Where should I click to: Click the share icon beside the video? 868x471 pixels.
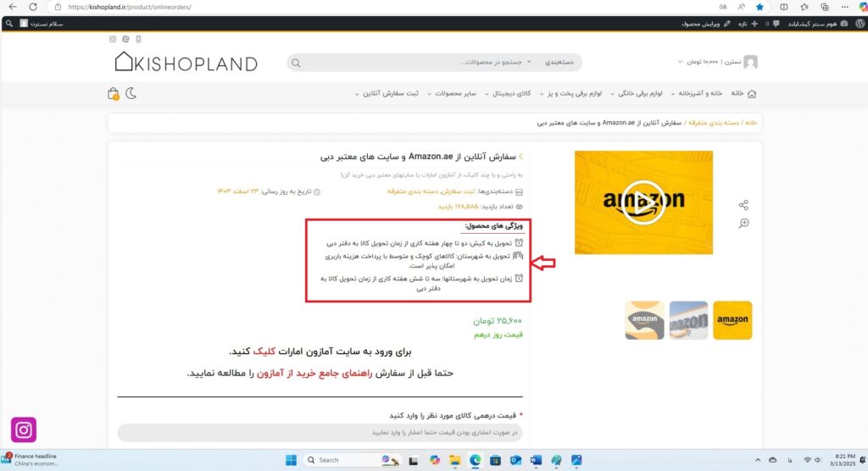point(743,205)
